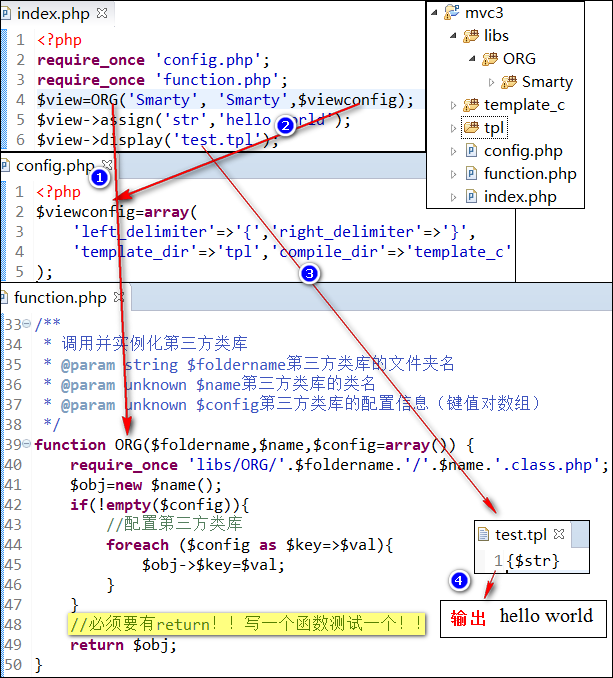
Task: Open config.php from the project tree
Action: point(523,151)
